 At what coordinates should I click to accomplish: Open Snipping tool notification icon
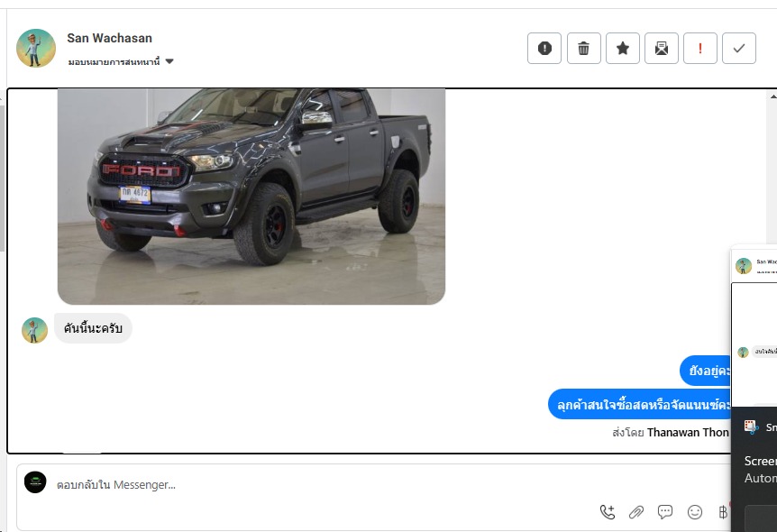pos(751,427)
